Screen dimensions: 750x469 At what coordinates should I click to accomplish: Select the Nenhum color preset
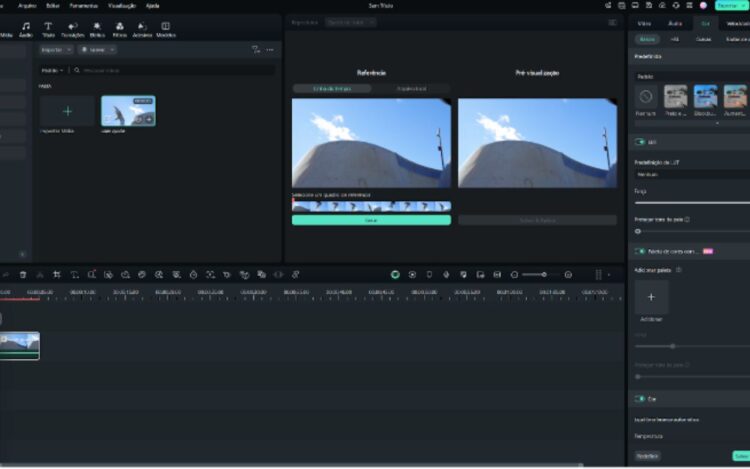[646, 100]
